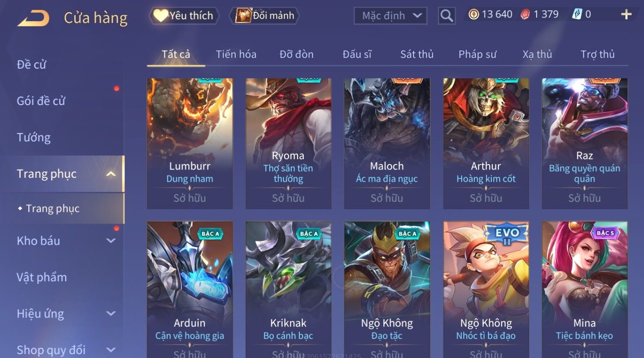The width and height of the screenshot is (644, 358).
Task: Switch to the Tiến hóa tab
Action: (x=236, y=54)
